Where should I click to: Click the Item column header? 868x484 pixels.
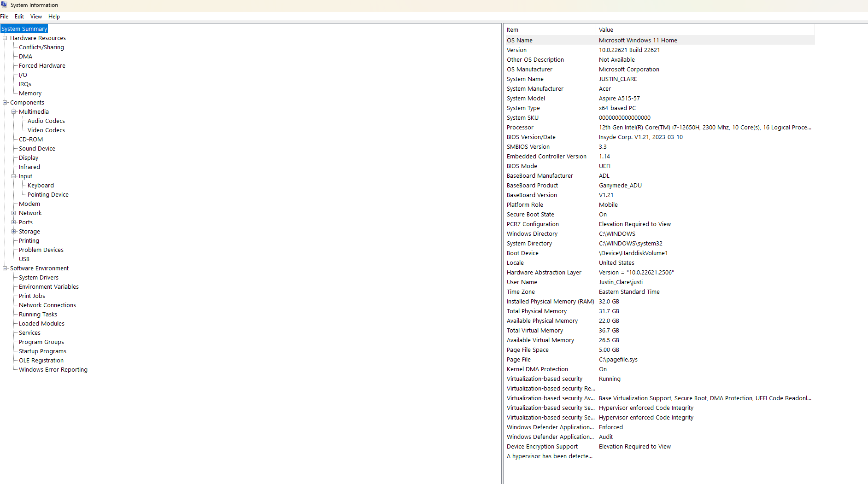tap(550, 30)
